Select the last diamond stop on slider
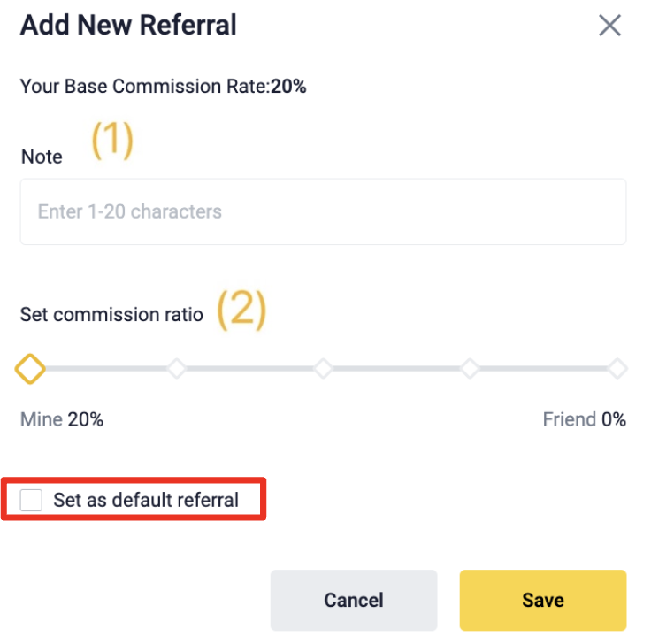Viewport: 651px width, 644px height. [617, 368]
